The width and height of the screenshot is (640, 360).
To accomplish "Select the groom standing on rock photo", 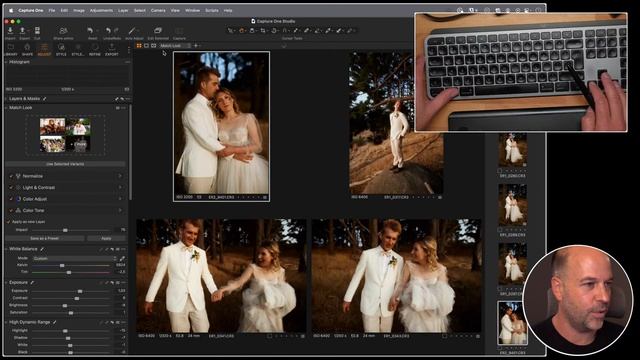I will click(396, 122).
